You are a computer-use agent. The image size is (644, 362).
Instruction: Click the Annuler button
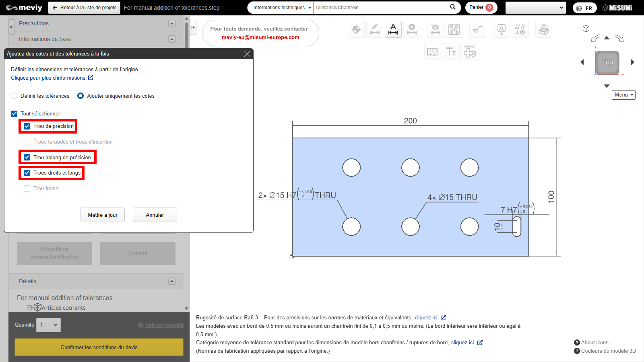pyautogui.click(x=155, y=215)
